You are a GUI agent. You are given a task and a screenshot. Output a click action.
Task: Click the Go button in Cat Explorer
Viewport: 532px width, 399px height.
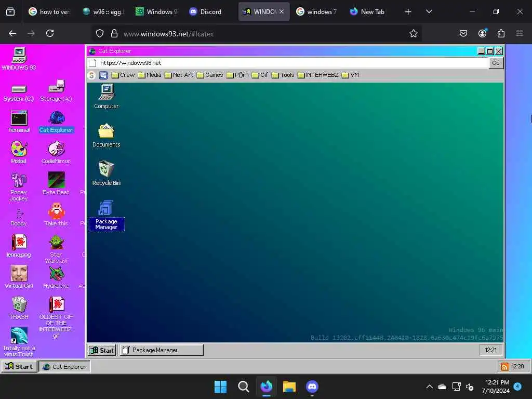click(x=496, y=63)
